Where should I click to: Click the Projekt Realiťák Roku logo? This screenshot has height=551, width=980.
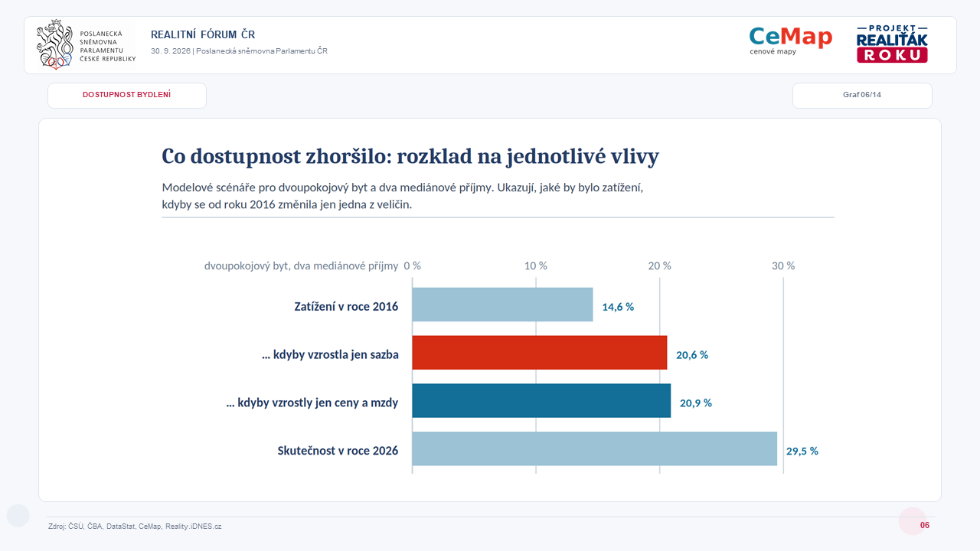tap(892, 44)
